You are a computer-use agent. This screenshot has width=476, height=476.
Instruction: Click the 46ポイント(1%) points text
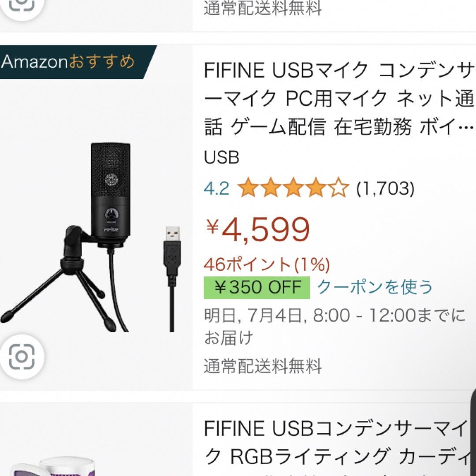[267, 264]
